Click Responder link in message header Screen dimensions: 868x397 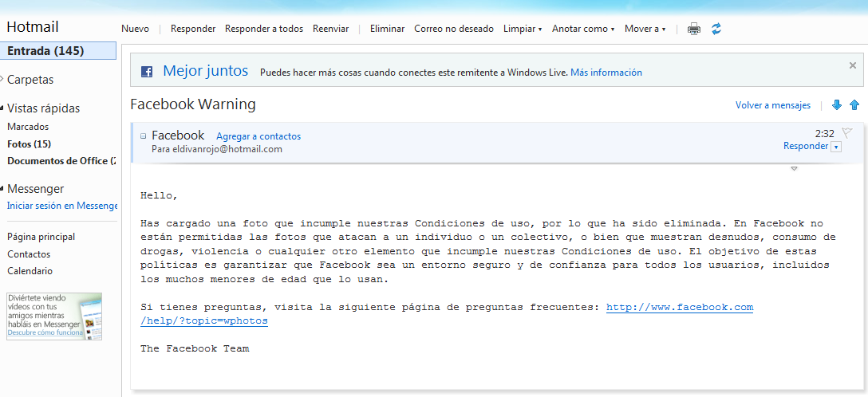[x=806, y=146]
